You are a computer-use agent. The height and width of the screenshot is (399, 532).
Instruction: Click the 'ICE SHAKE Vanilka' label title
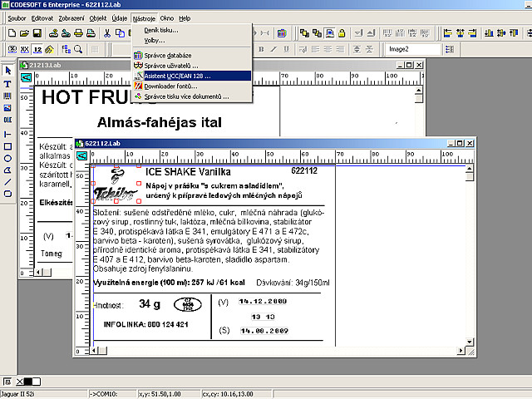click(x=189, y=172)
